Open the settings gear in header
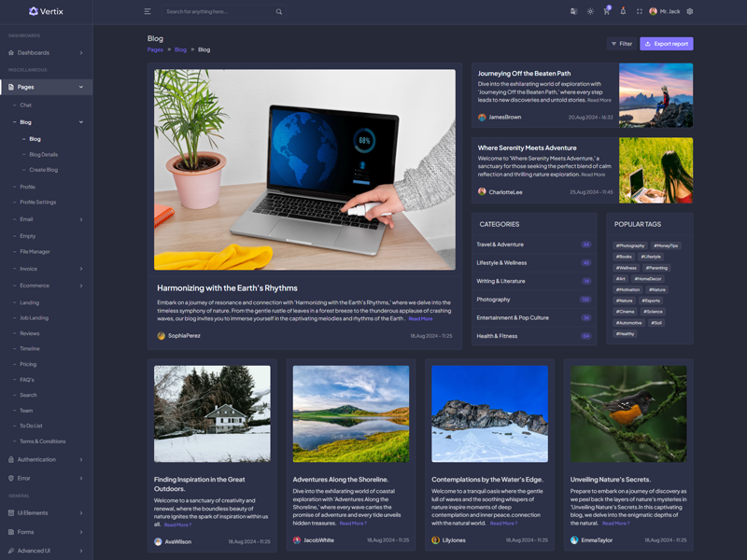This screenshot has height=560, width=747. 690,11
